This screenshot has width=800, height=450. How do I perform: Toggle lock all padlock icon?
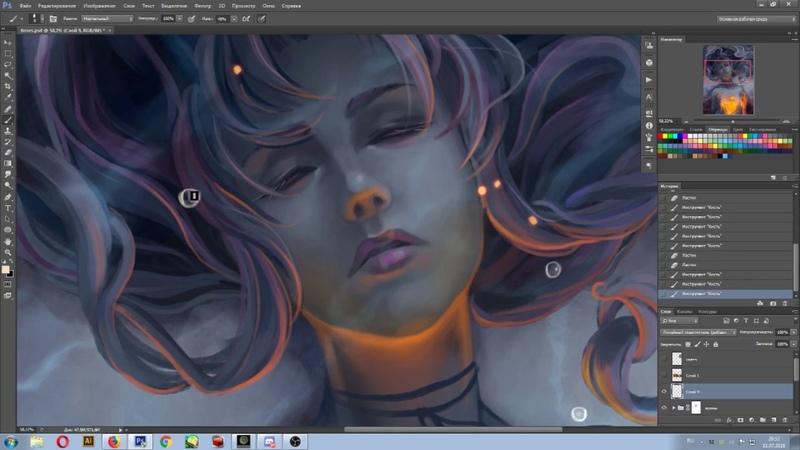(x=715, y=344)
